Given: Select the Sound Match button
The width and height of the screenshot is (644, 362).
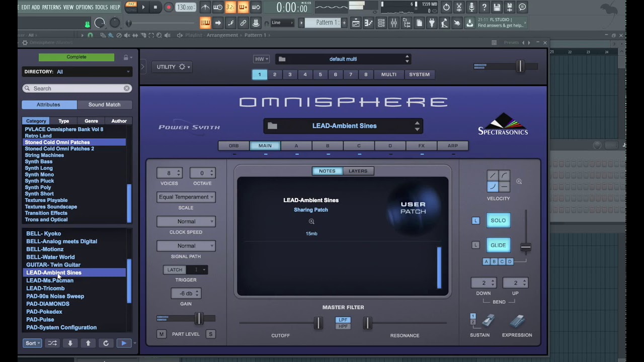Looking at the screenshot, I should [105, 105].
